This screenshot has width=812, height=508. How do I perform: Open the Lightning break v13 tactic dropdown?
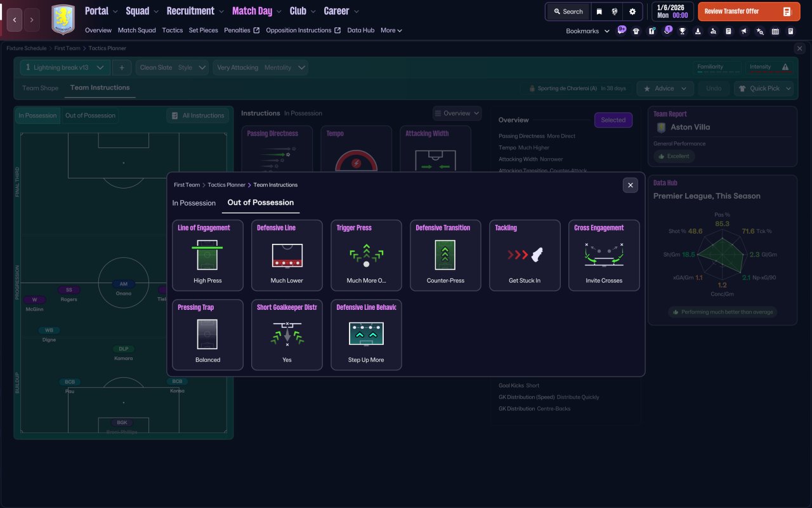pos(65,67)
